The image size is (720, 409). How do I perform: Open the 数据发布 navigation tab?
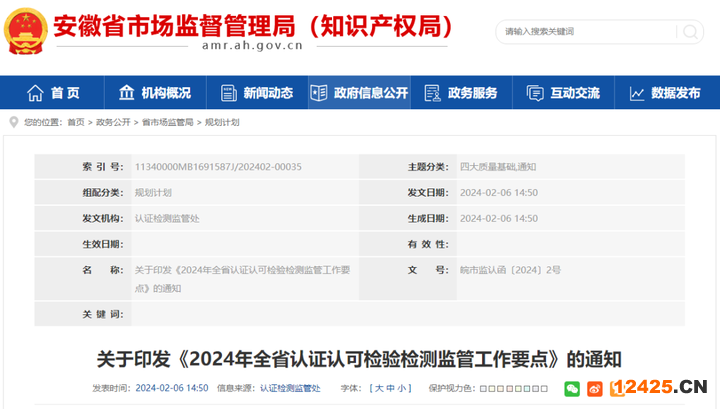point(675,93)
